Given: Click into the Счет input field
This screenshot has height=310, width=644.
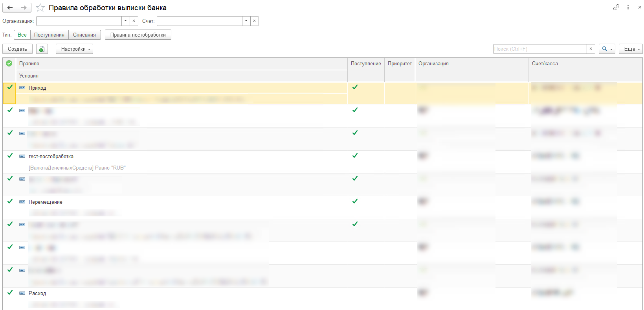Looking at the screenshot, I should click(x=200, y=21).
